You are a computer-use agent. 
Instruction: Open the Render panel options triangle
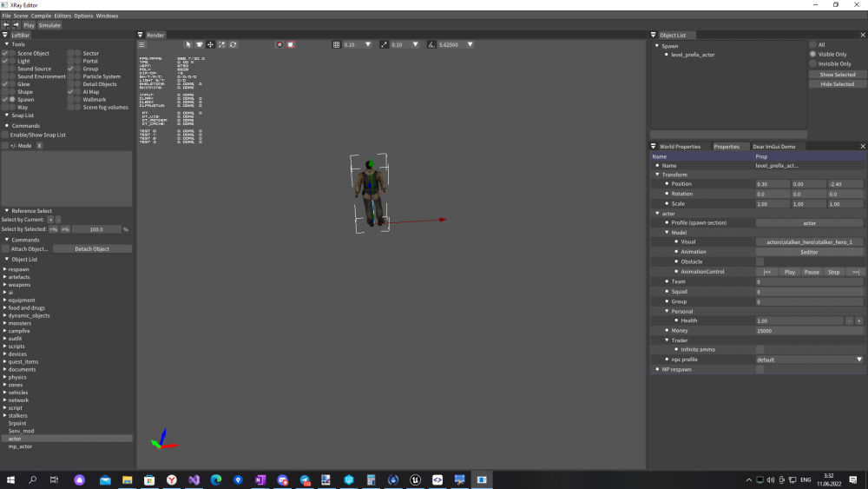pyautogui.click(x=140, y=35)
